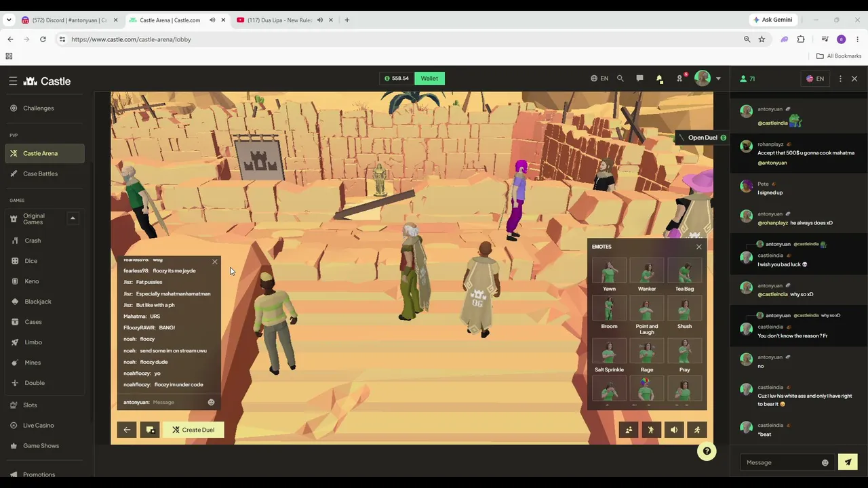Open emoji picker in arena chat input
Screen dimensions: 868x488
point(211,403)
